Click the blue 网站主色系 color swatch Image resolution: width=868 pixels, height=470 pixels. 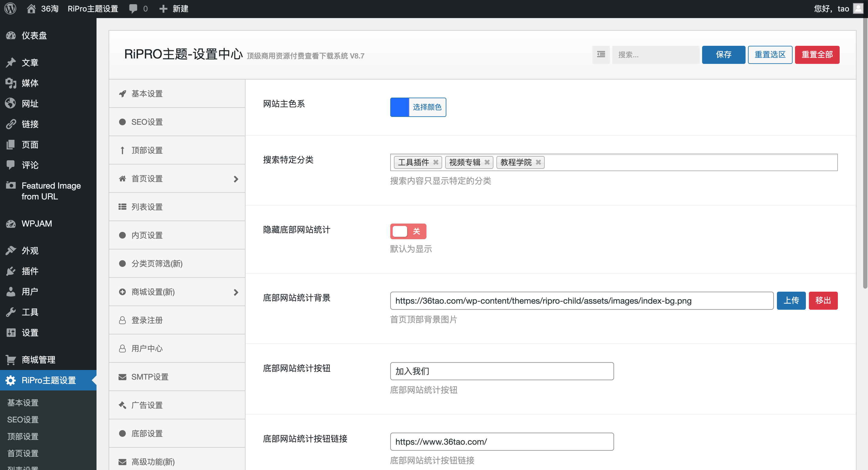pos(400,107)
